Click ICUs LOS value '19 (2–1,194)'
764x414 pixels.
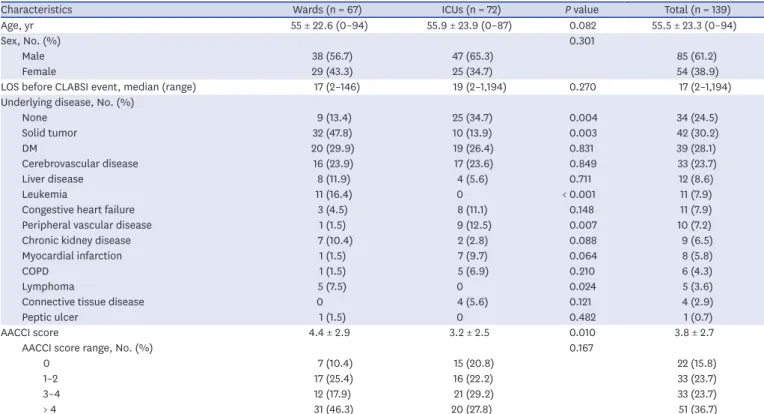(x=479, y=87)
